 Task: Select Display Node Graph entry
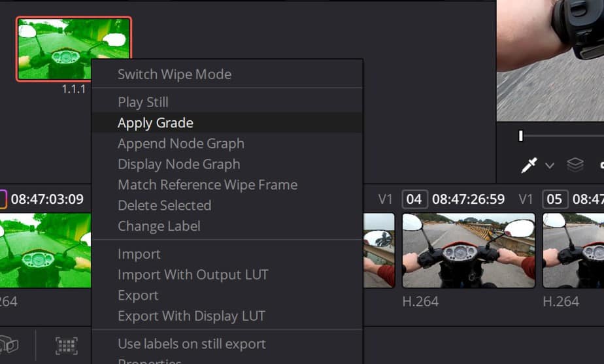pos(227,164)
